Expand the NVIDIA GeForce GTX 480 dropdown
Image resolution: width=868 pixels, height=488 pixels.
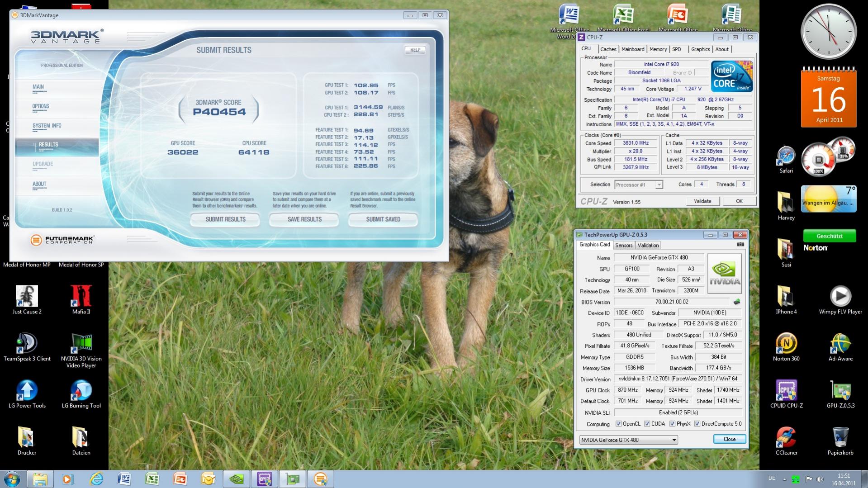pyautogui.click(x=674, y=440)
